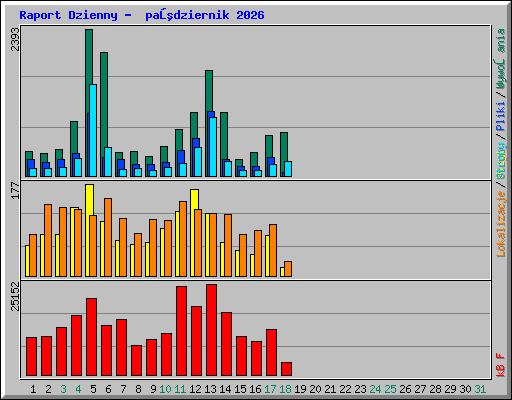
Task: Click day label 1 on the x-axis
Action: [33, 389]
